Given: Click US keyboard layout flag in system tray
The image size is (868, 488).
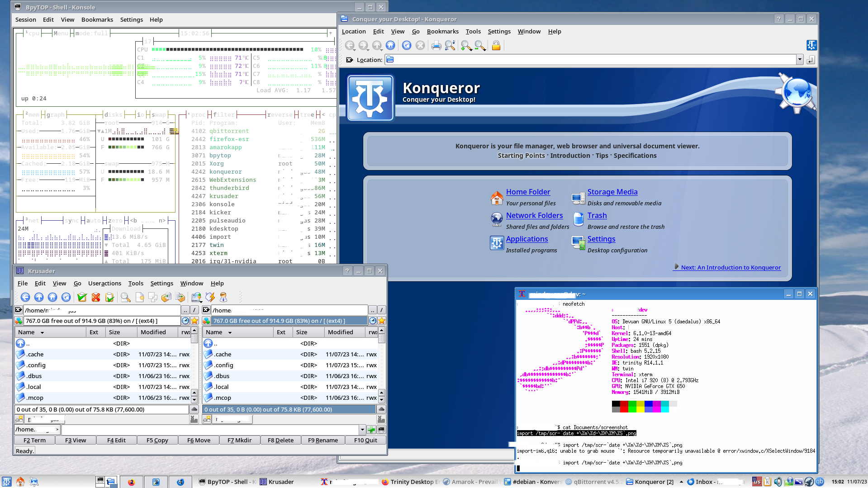Looking at the screenshot, I should (x=757, y=482).
